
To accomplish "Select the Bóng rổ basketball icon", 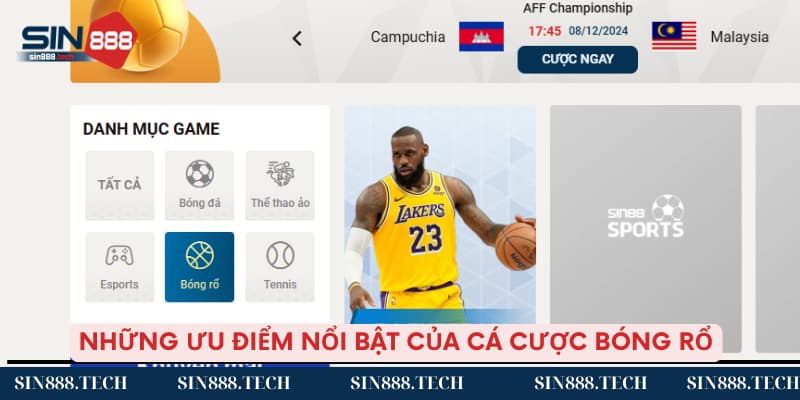I will (x=199, y=255).
